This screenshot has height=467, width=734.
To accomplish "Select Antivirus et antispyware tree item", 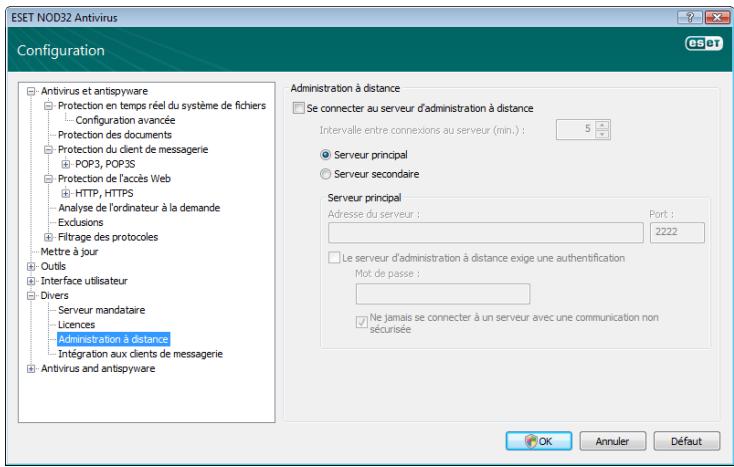I will (94, 91).
